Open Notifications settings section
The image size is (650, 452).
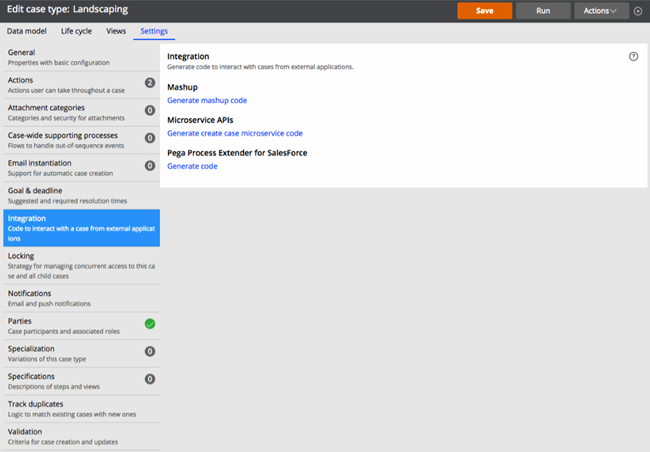(x=80, y=298)
